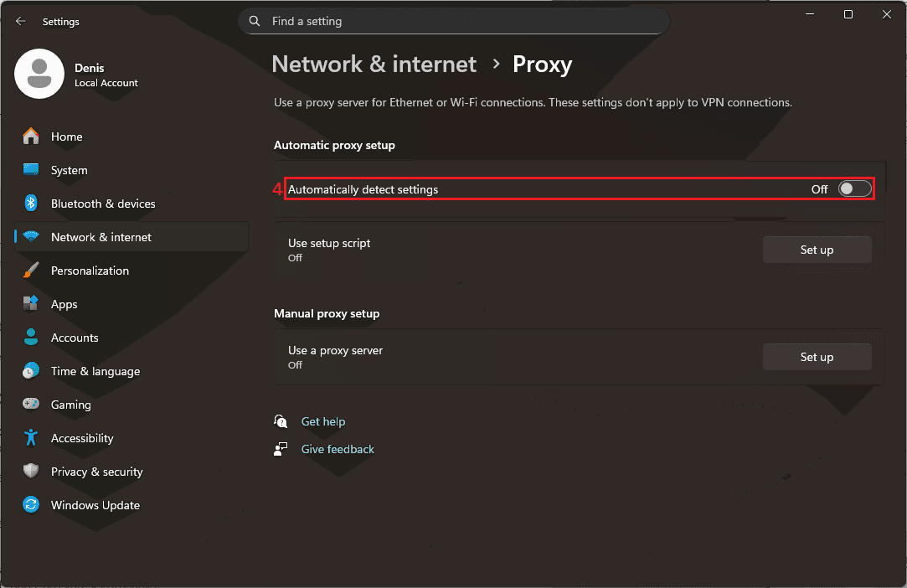Click the back arrow in Settings
Screen dimensions: 907x588
21,22
